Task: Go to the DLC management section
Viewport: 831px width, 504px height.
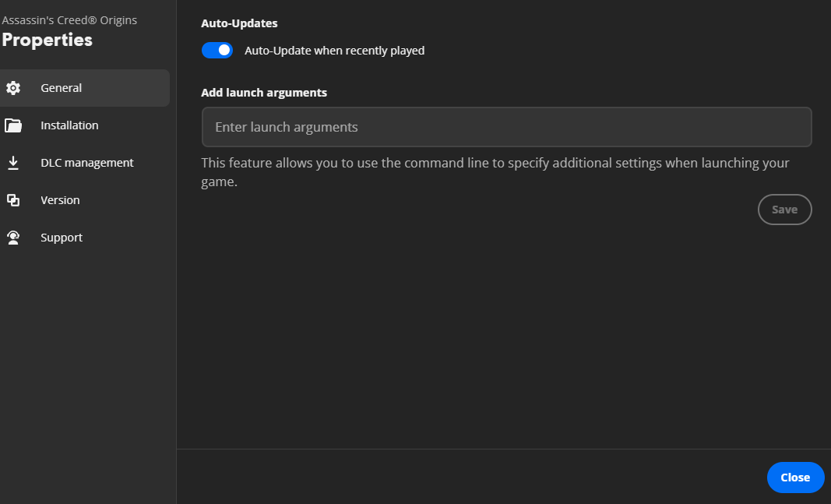Action: [x=87, y=163]
